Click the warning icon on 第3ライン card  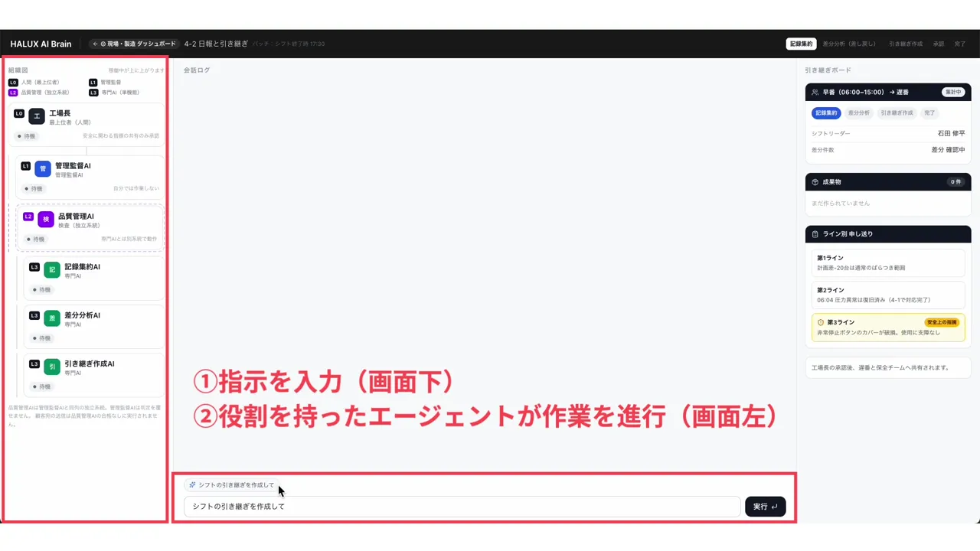(x=821, y=323)
